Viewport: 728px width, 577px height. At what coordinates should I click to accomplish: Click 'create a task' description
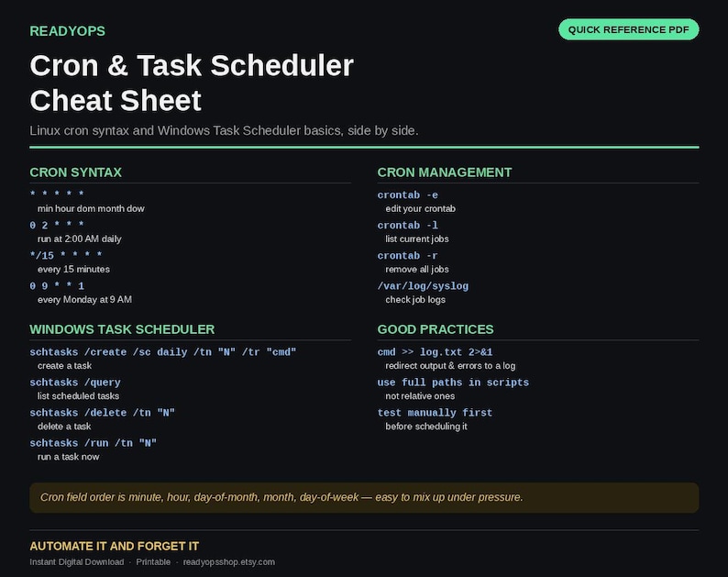(64, 366)
